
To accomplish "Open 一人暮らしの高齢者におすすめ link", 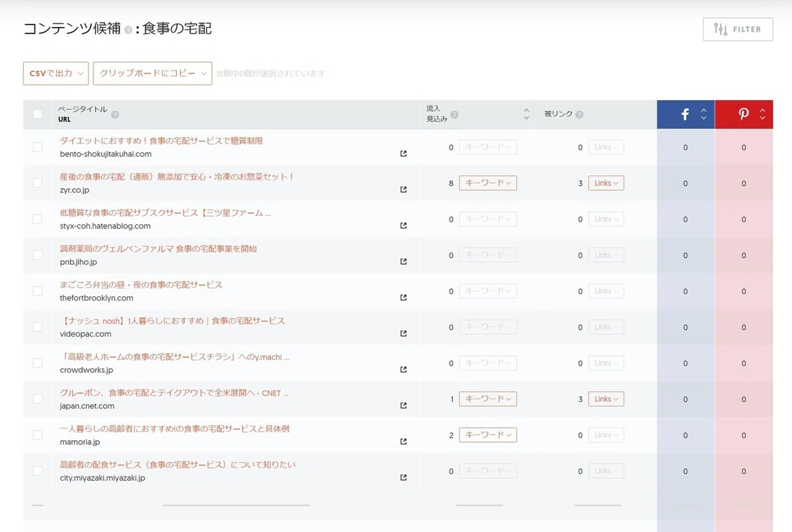I will [174, 429].
